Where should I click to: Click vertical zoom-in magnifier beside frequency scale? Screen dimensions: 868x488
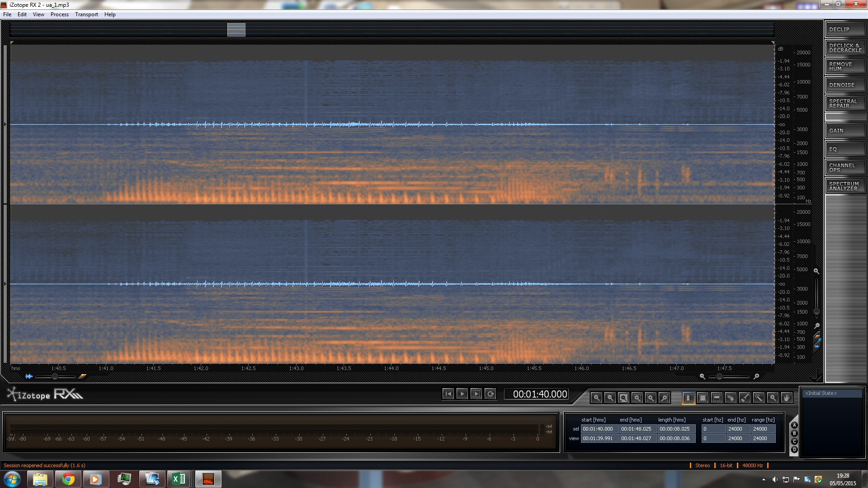pos(816,271)
